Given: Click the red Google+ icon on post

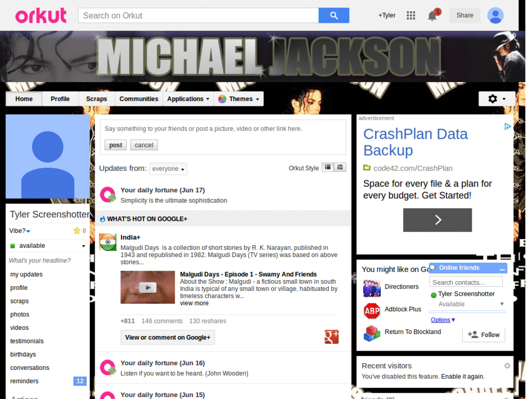Looking at the screenshot, I should click(x=331, y=337).
